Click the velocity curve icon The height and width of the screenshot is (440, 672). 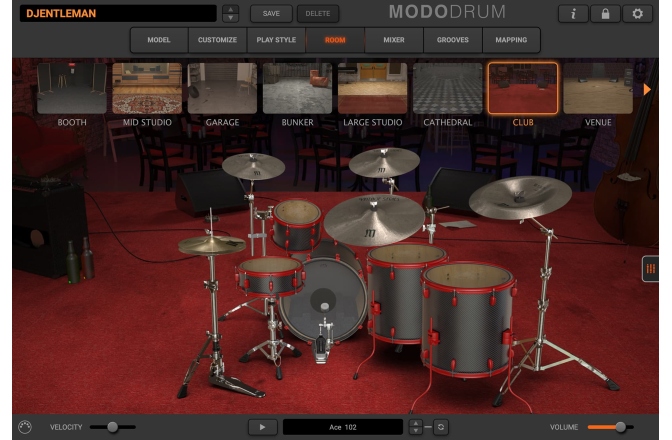[26, 427]
